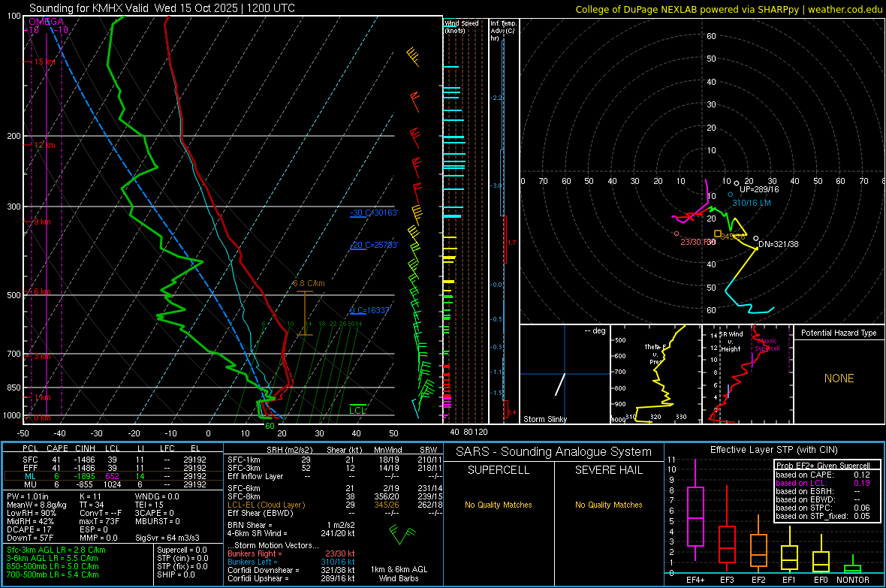The width and height of the screenshot is (886, 588).
Task: Select the MU parcel row
Action: [113, 484]
